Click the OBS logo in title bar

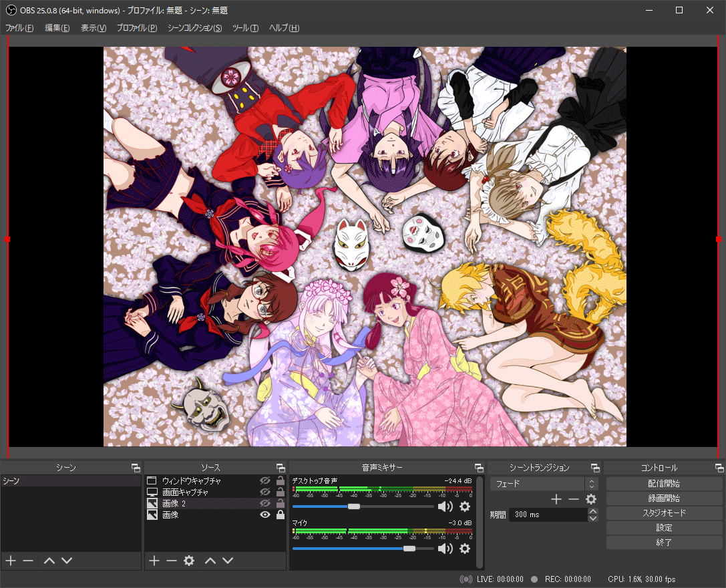pos(11,10)
